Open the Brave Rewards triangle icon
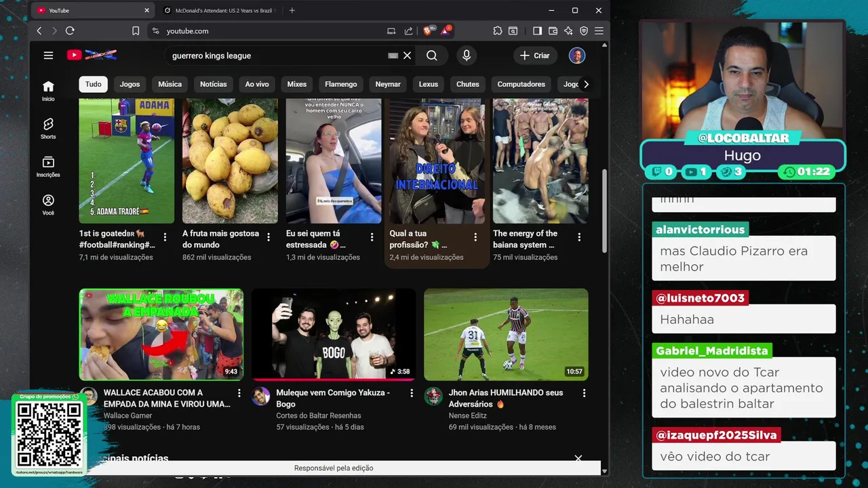This screenshot has height=488, width=868. click(446, 30)
